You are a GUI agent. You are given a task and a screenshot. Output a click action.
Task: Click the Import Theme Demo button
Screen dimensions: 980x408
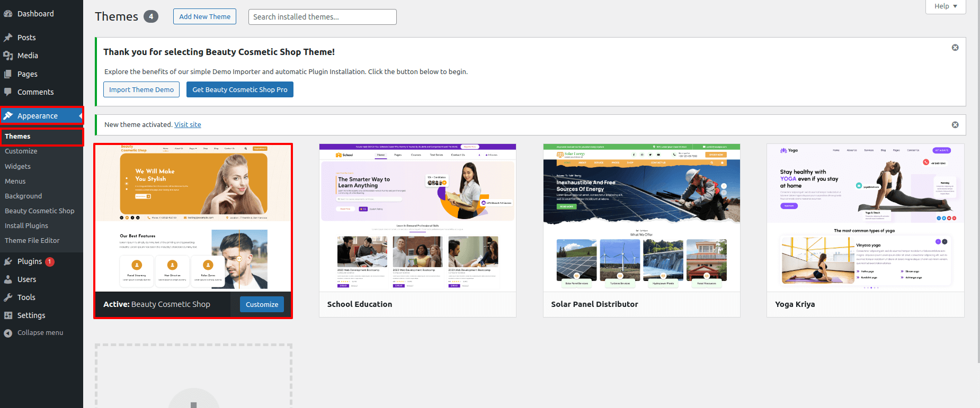coord(141,89)
